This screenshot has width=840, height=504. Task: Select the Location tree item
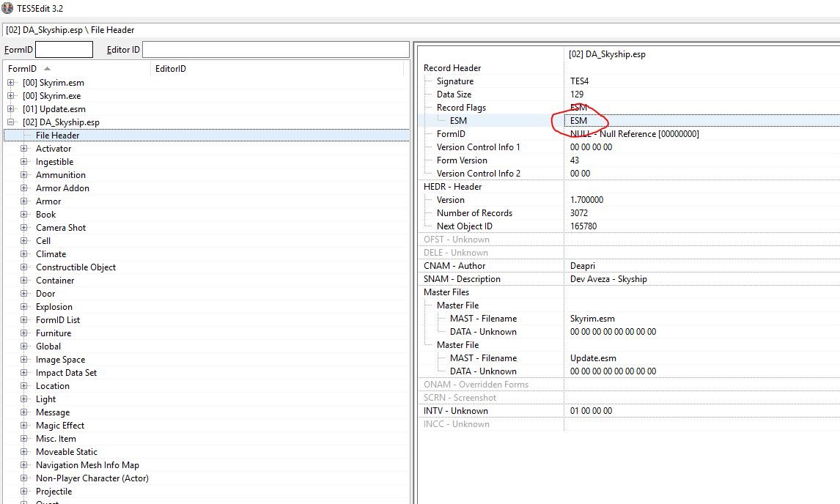tap(53, 386)
